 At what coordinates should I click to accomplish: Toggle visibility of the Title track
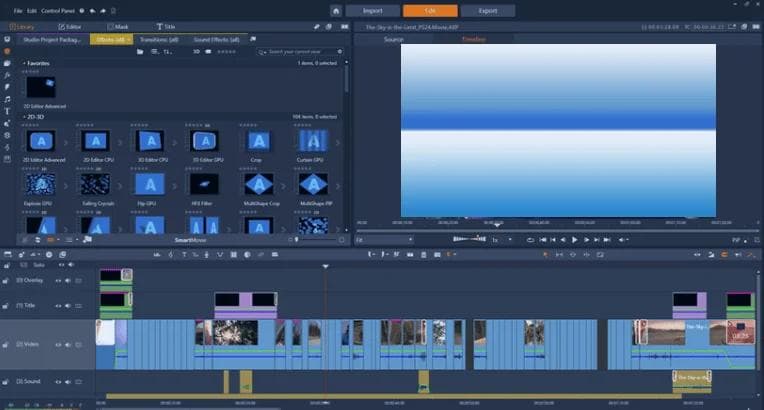(x=58, y=306)
